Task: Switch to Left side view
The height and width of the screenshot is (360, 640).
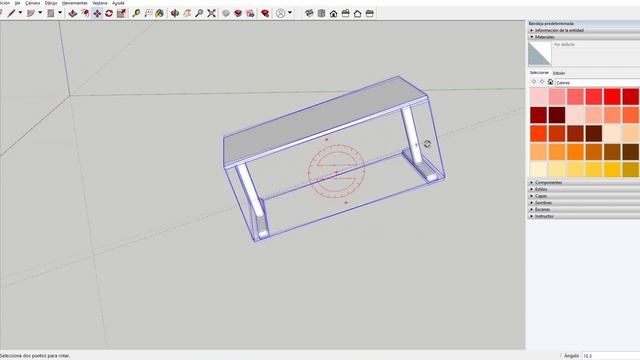Action: click(x=370, y=13)
